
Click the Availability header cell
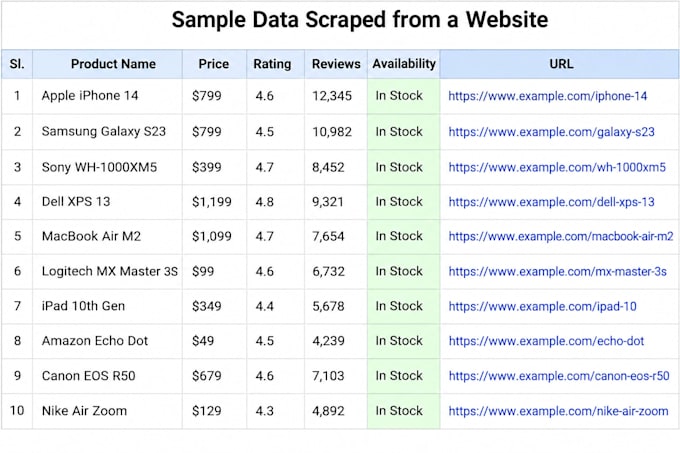coord(404,64)
